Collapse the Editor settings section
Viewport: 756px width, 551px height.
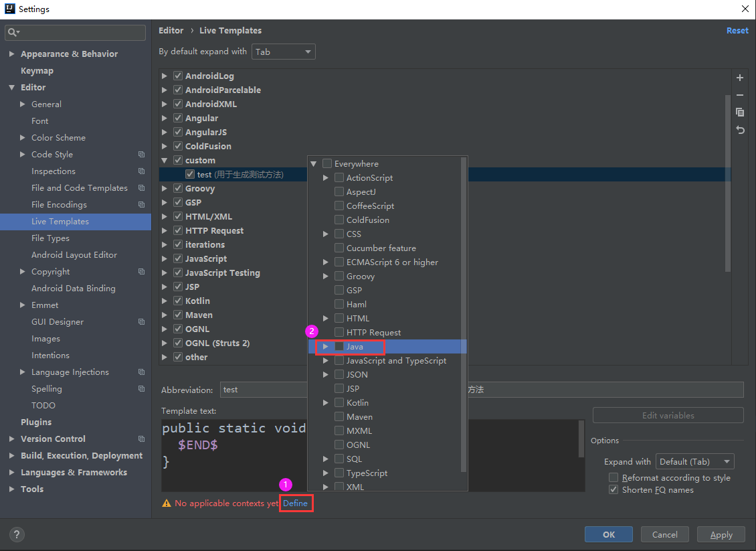(11, 87)
